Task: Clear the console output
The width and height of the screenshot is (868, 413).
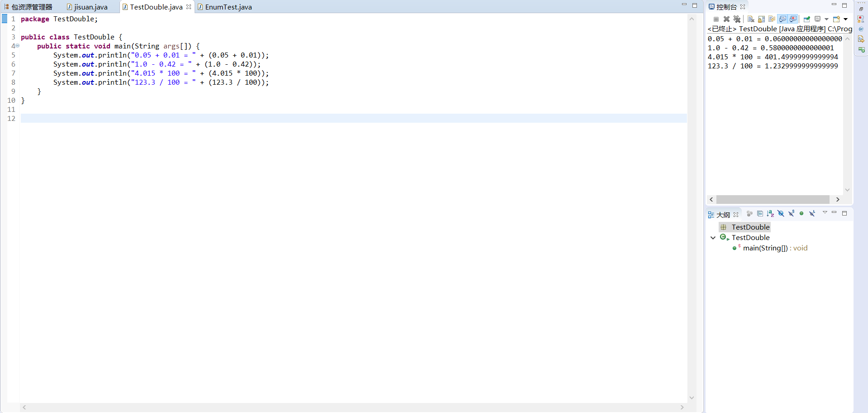Action: (x=751, y=19)
